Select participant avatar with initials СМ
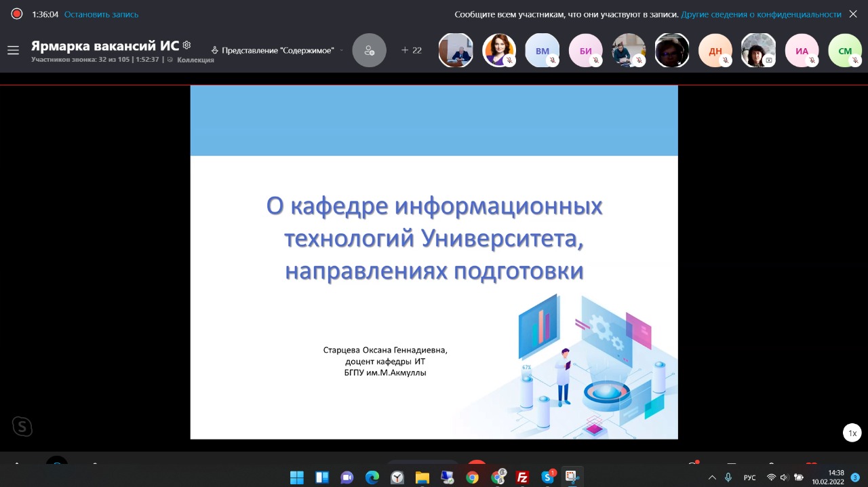 pyautogui.click(x=845, y=51)
